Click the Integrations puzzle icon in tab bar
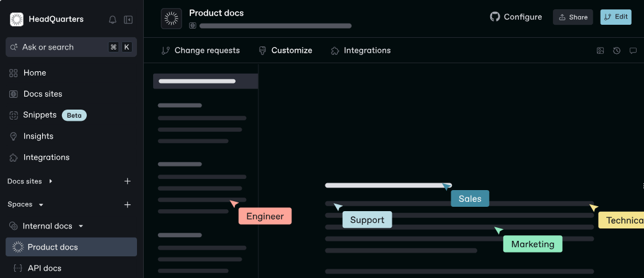This screenshot has height=278, width=644. (x=335, y=50)
